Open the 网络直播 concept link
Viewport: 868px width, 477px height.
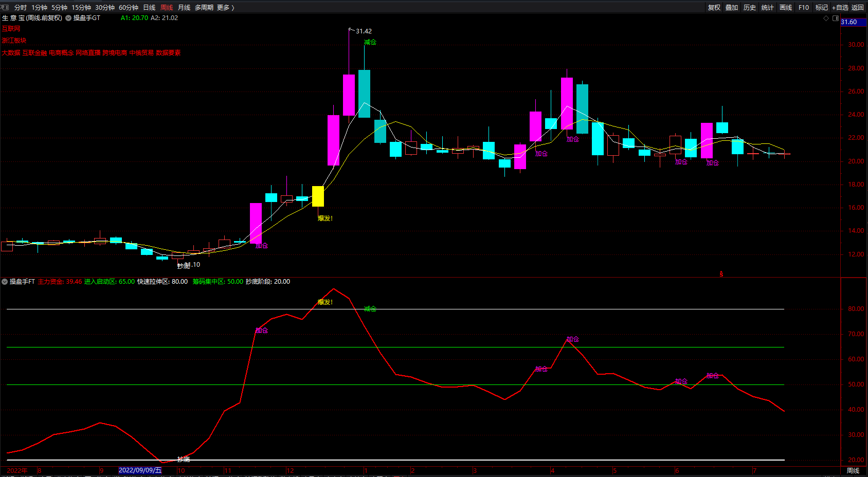88,53
